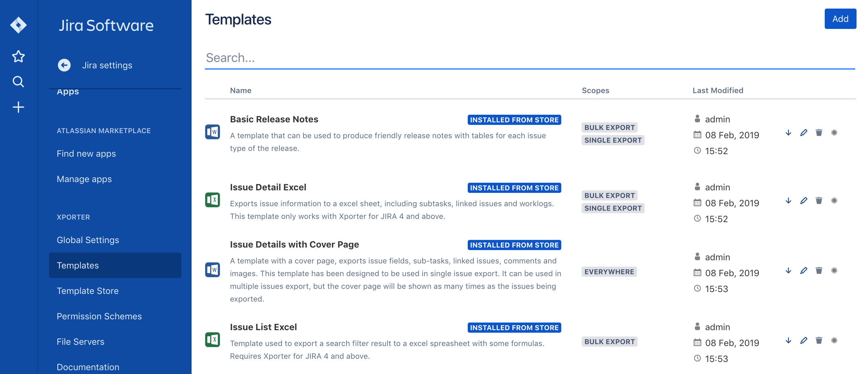Download the Basic Release Notes template
The height and width of the screenshot is (374, 868).
tap(788, 133)
